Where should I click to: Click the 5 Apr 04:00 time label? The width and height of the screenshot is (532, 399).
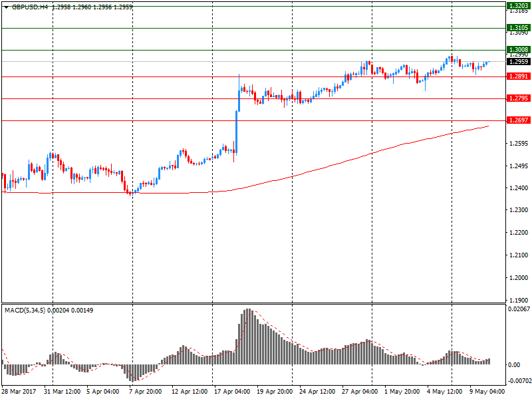(102, 392)
